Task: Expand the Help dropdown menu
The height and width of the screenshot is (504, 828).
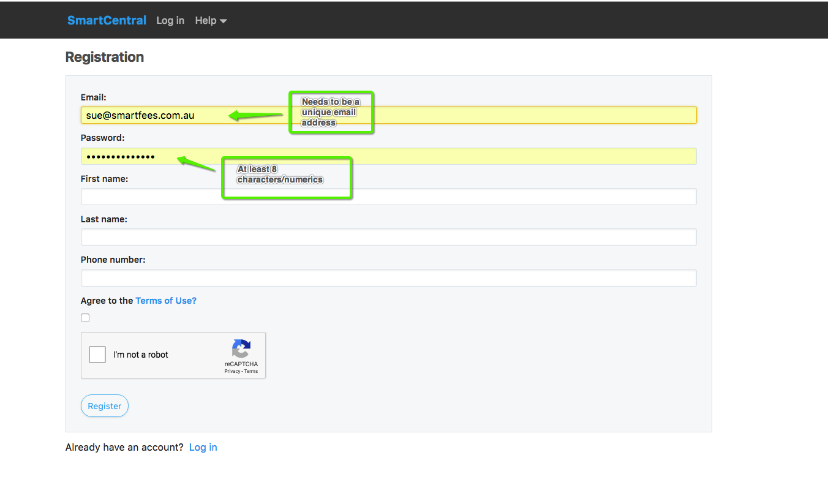Action: [x=211, y=20]
